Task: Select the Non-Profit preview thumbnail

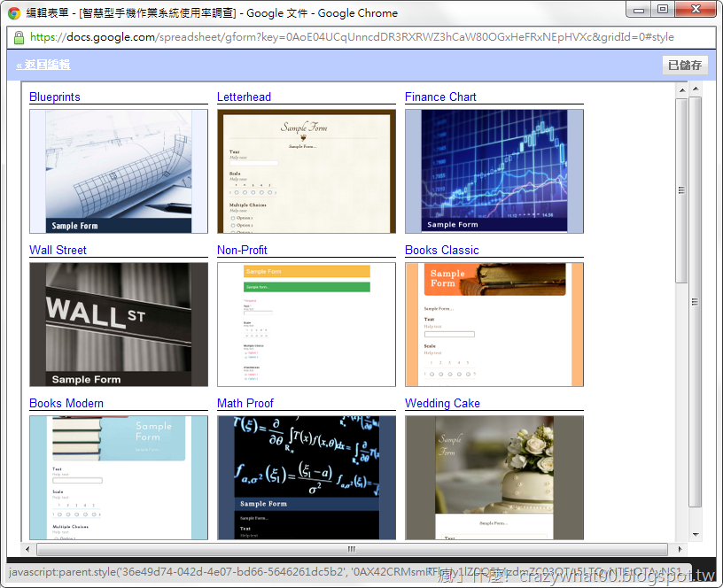Action: (307, 324)
